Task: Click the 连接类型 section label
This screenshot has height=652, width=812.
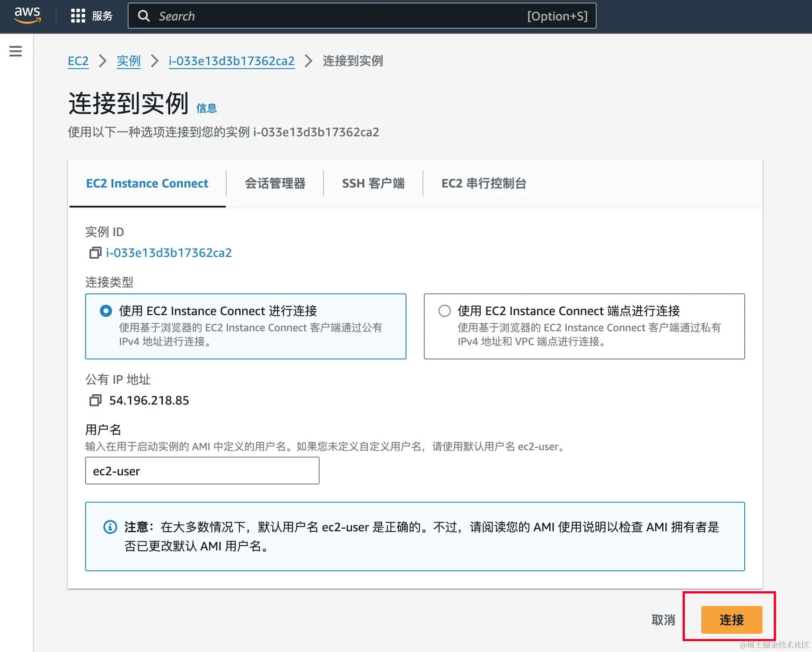Action: tap(109, 282)
